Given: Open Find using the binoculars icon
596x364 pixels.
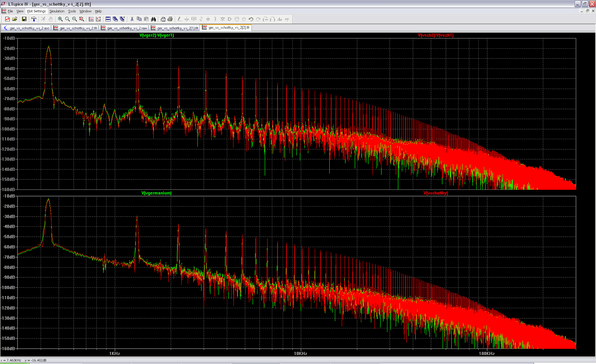Looking at the screenshot, I should click(154, 19).
